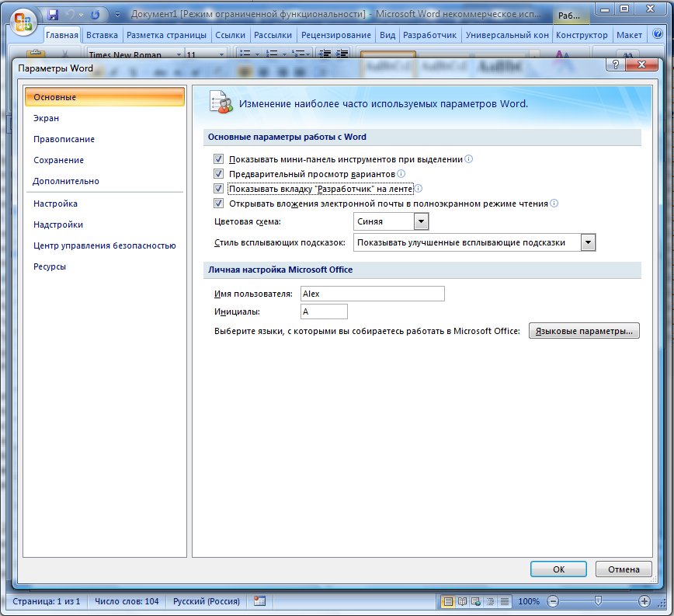Open the 'Разработчик' ribbon tab
The width and height of the screenshot is (674, 616).
click(429, 35)
